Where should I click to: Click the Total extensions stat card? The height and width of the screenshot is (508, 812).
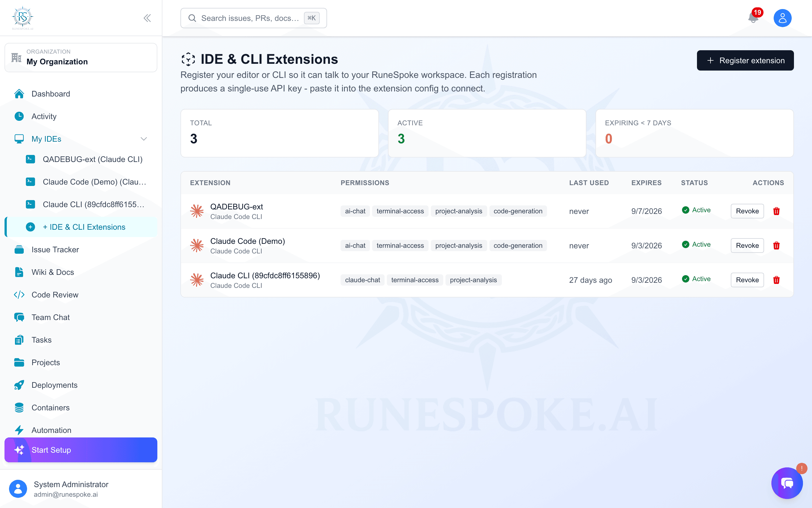click(279, 133)
